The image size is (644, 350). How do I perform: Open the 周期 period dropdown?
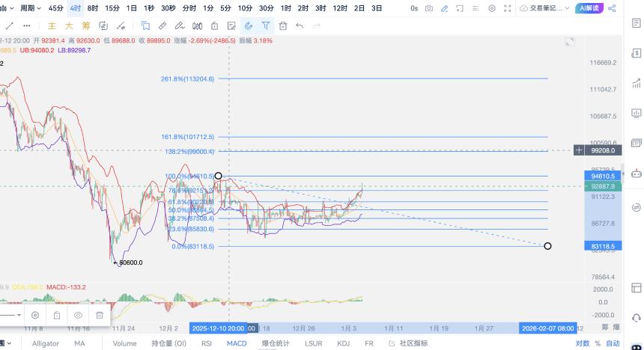point(31,8)
